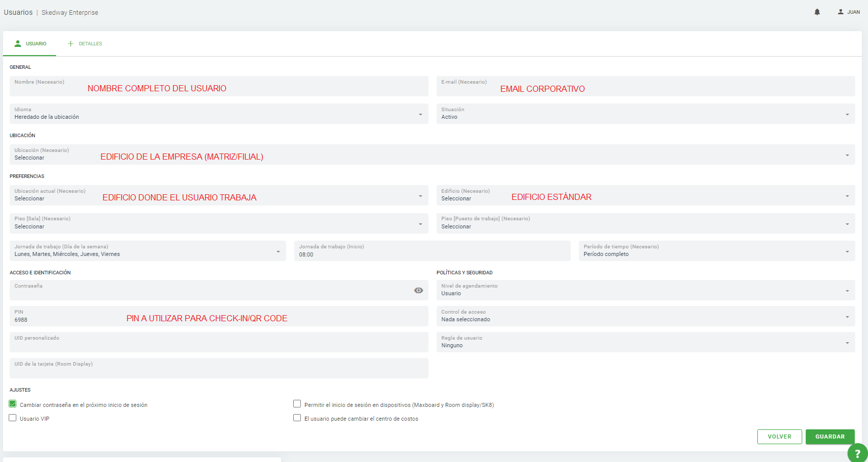Show password with the eye icon
The image size is (868, 462).
[x=418, y=290]
